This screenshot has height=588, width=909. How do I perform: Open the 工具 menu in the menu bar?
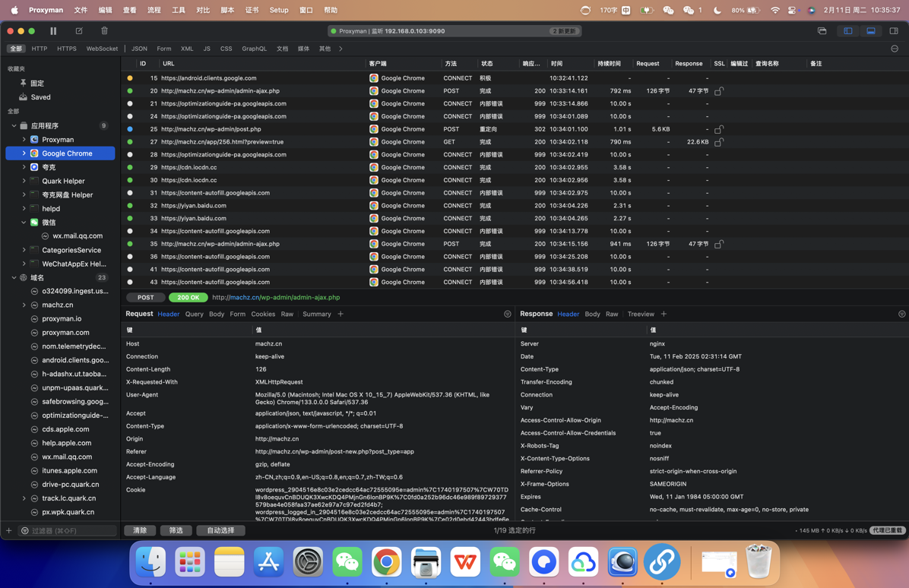coord(179,10)
